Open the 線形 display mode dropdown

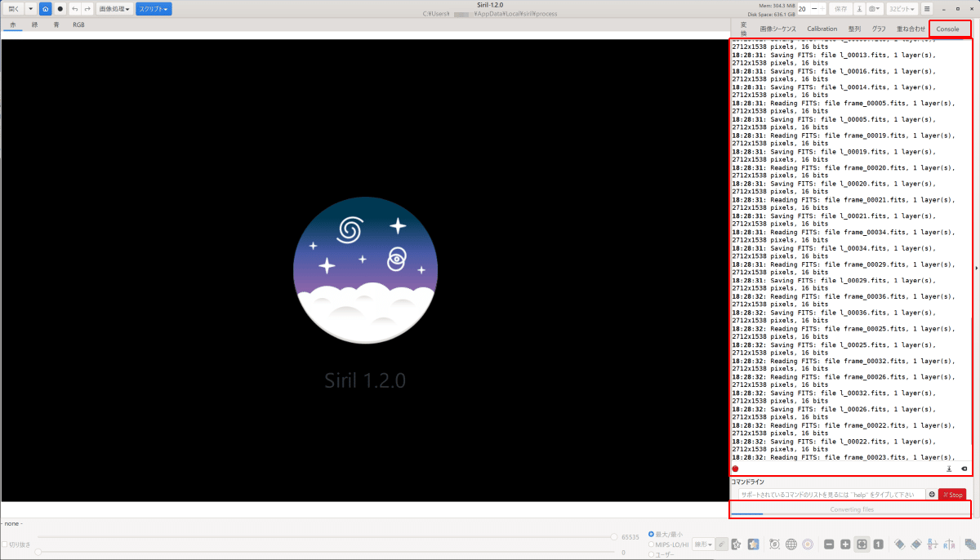[703, 544]
